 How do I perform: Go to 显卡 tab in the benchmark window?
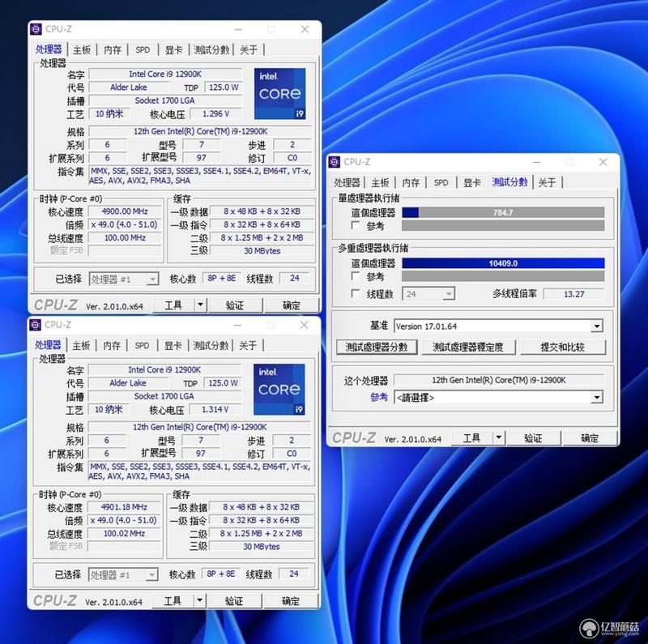472,183
